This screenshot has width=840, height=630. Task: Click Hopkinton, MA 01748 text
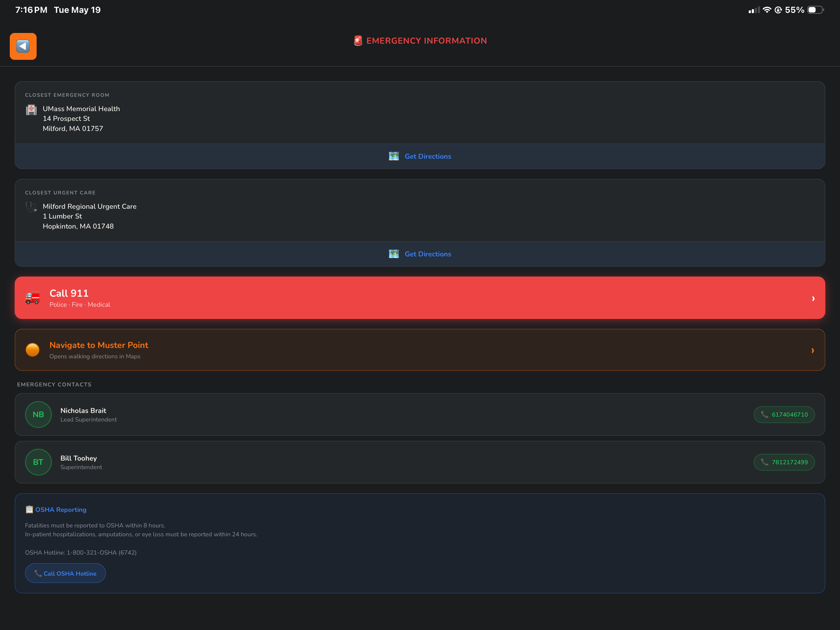[78, 226]
